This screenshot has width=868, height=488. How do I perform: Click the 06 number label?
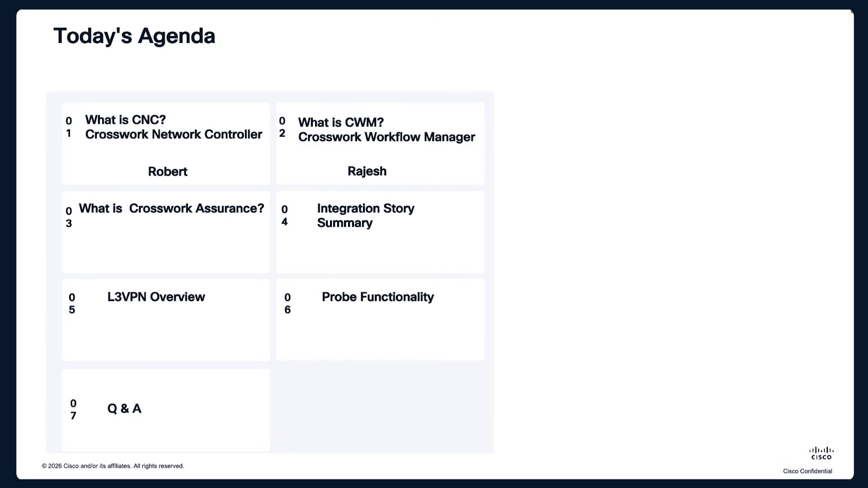288,304
